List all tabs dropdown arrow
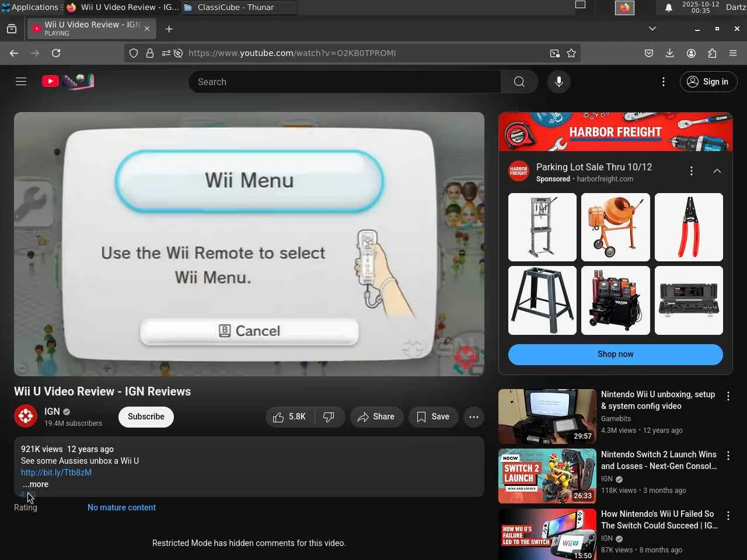 (x=652, y=29)
